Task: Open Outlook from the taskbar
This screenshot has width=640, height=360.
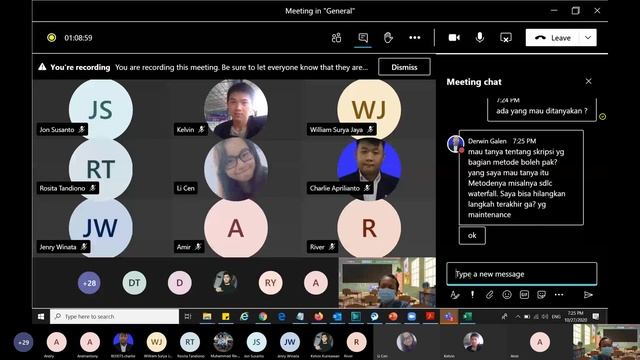Action: click(337, 316)
